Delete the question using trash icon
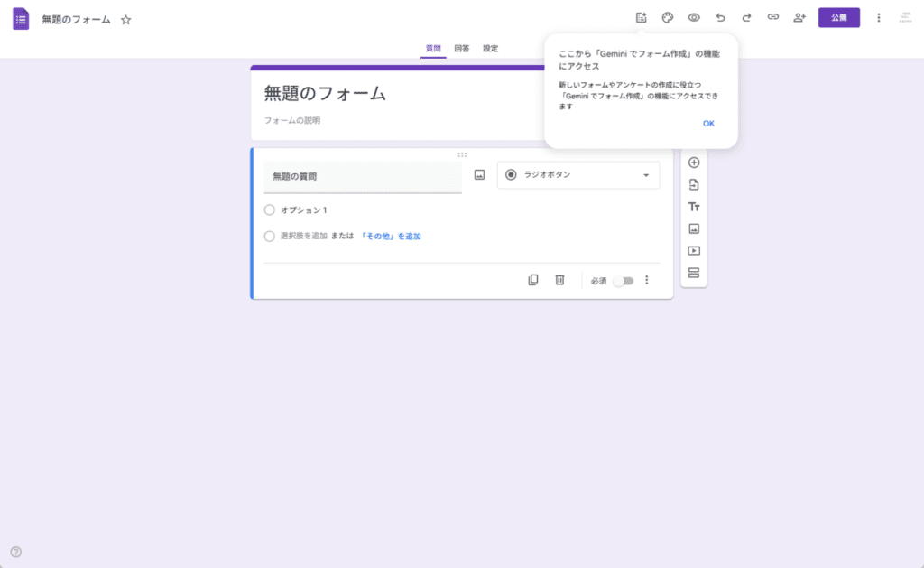 pyautogui.click(x=559, y=280)
